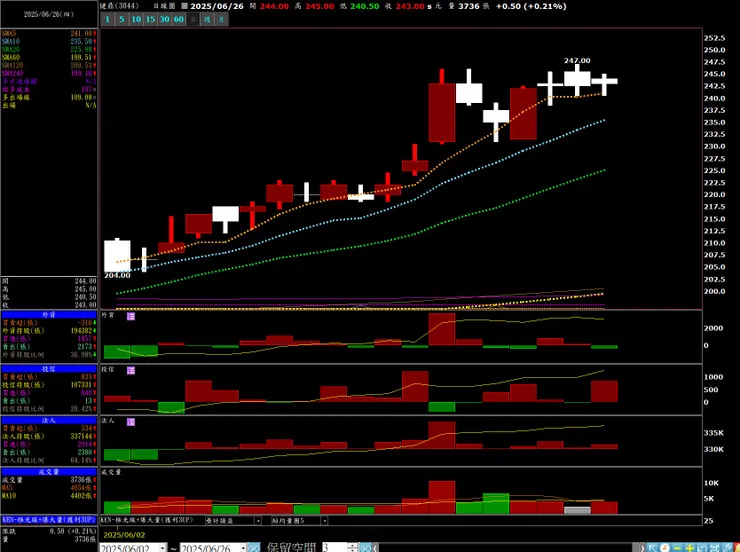Viewport: 740px width, 552px height.
Task: Click the gray volume bar
Action: coord(577,510)
